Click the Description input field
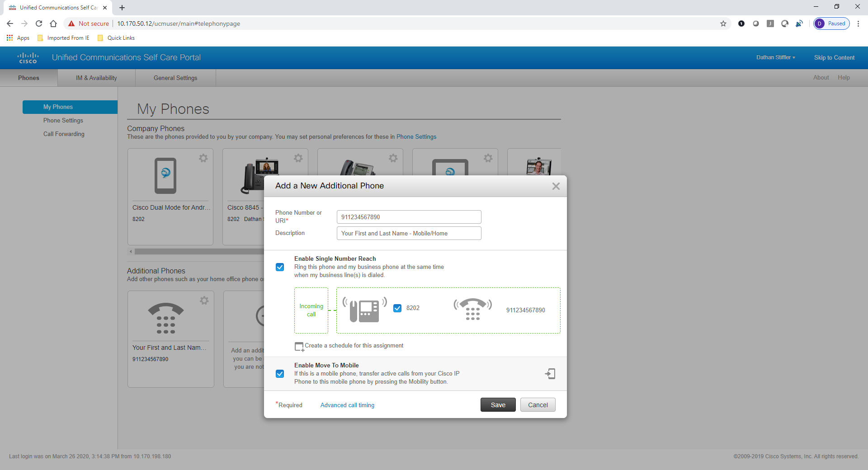 pos(409,233)
